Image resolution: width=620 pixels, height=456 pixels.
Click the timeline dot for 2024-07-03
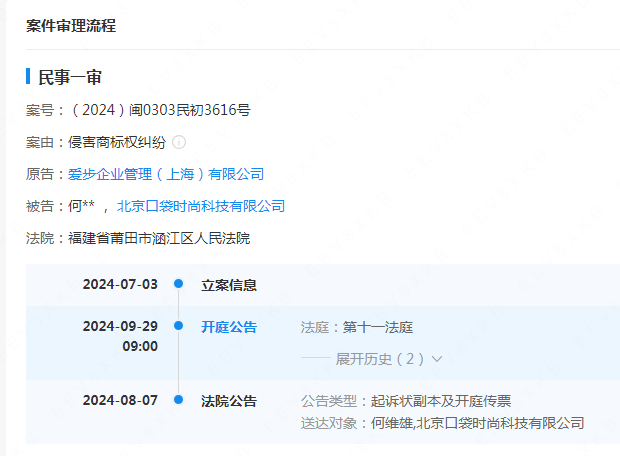click(x=179, y=284)
